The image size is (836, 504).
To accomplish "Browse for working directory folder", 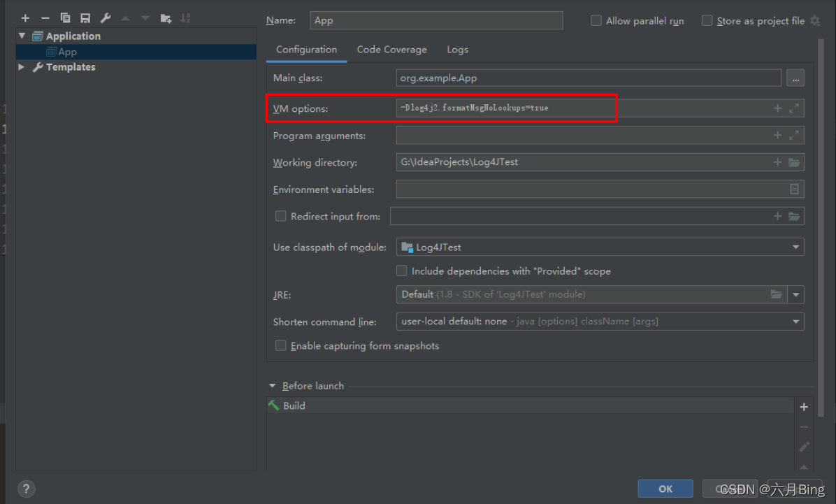I will click(x=794, y=162).
